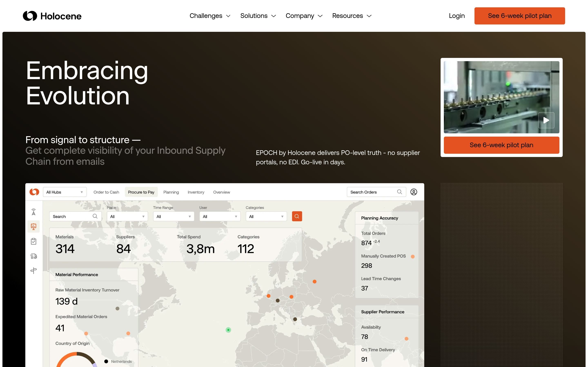Image resolution: width=588 pixels, height=367 pixels.
Task: Open the Resources dropdown menu
Action: (352, 16)
